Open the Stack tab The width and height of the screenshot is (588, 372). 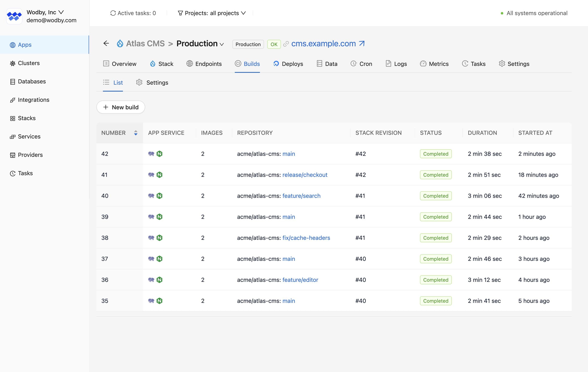161,64
